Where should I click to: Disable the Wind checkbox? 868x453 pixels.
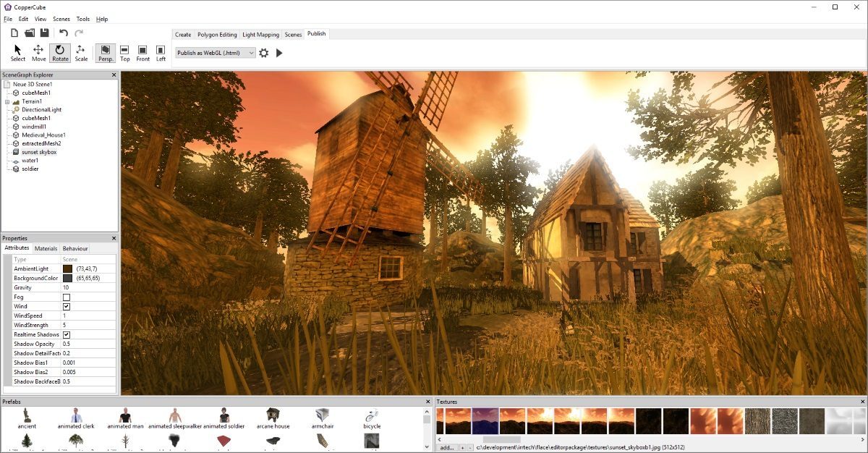(x=67, y=307)
